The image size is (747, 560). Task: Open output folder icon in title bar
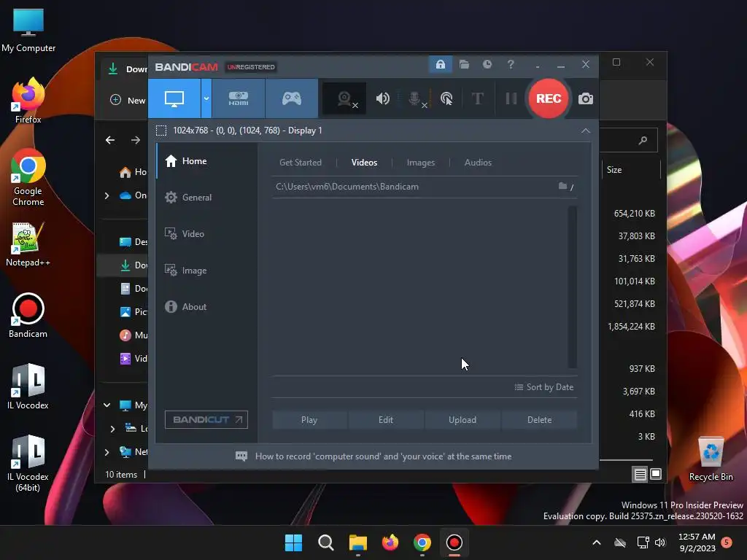464,64
